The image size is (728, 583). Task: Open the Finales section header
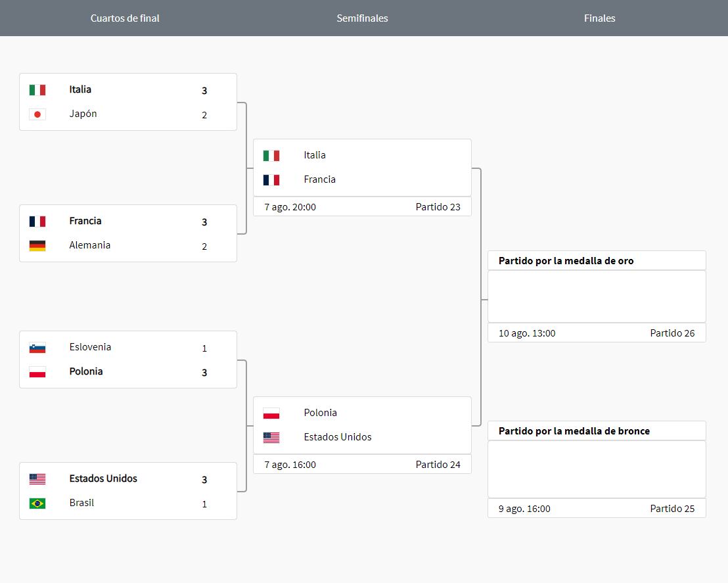coord(599,18)
